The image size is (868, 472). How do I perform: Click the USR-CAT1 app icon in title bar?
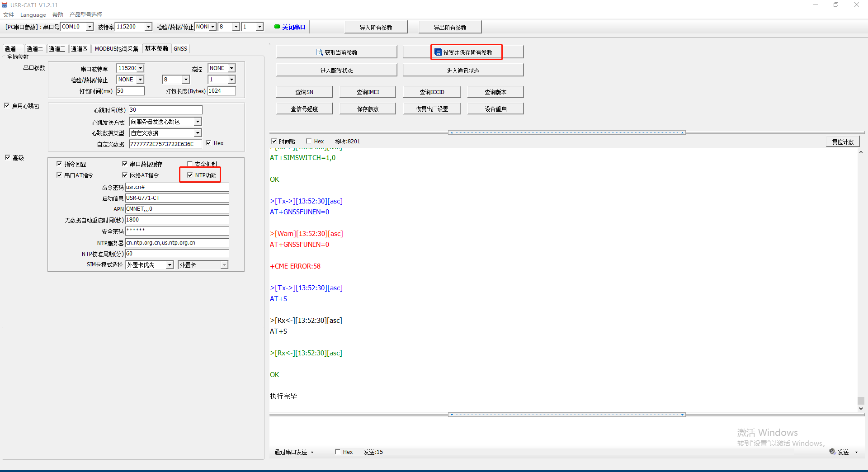coord(5,5)
